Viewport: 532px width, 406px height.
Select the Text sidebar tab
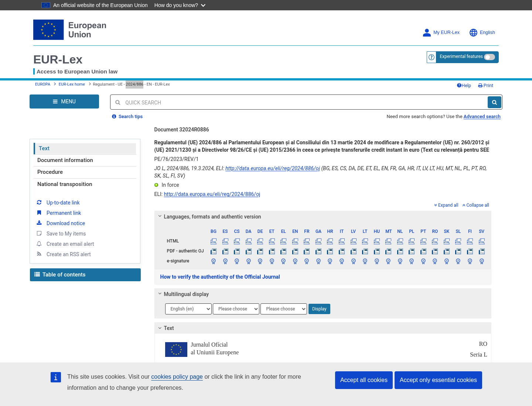[85, 148]
